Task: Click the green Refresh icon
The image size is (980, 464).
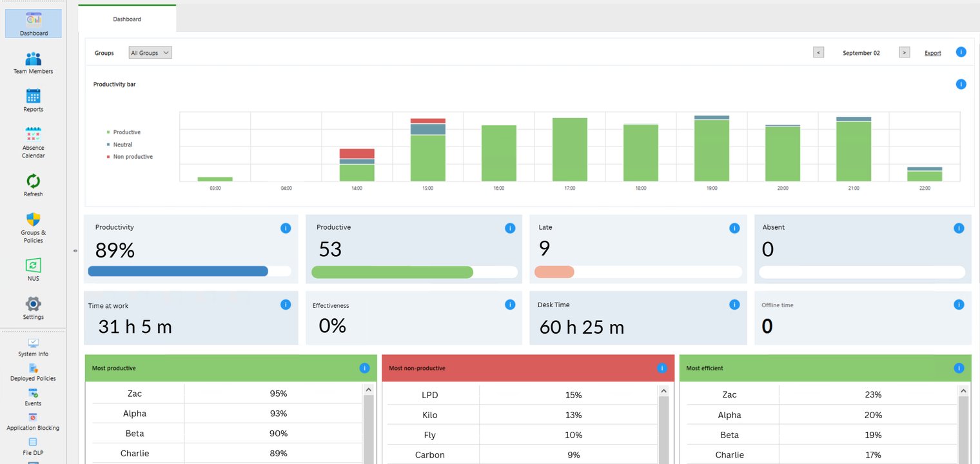Action: (x=33, y=181)
